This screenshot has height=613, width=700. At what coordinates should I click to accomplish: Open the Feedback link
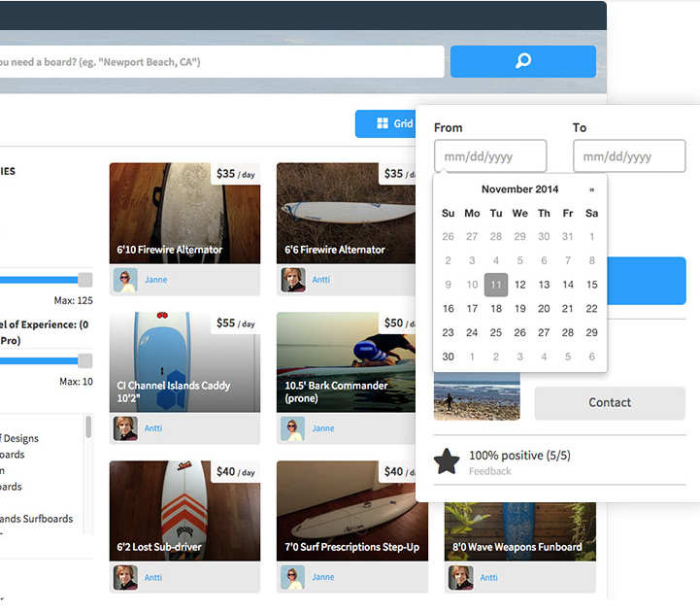[x=489, y=471]
